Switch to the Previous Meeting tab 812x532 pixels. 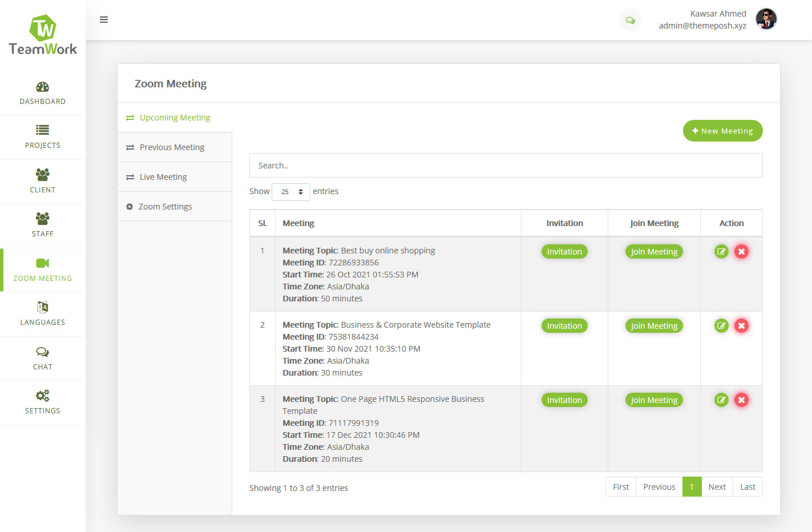tap(172, 147)
